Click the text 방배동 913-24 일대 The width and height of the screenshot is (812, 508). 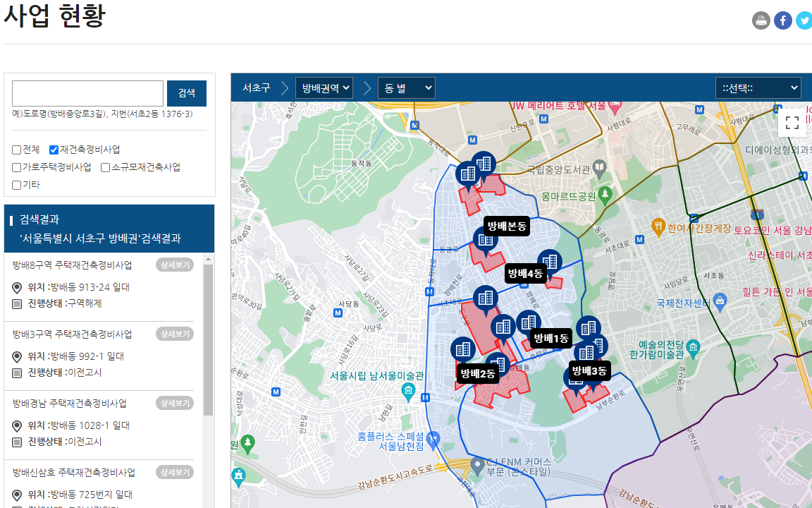coord(90,287)
